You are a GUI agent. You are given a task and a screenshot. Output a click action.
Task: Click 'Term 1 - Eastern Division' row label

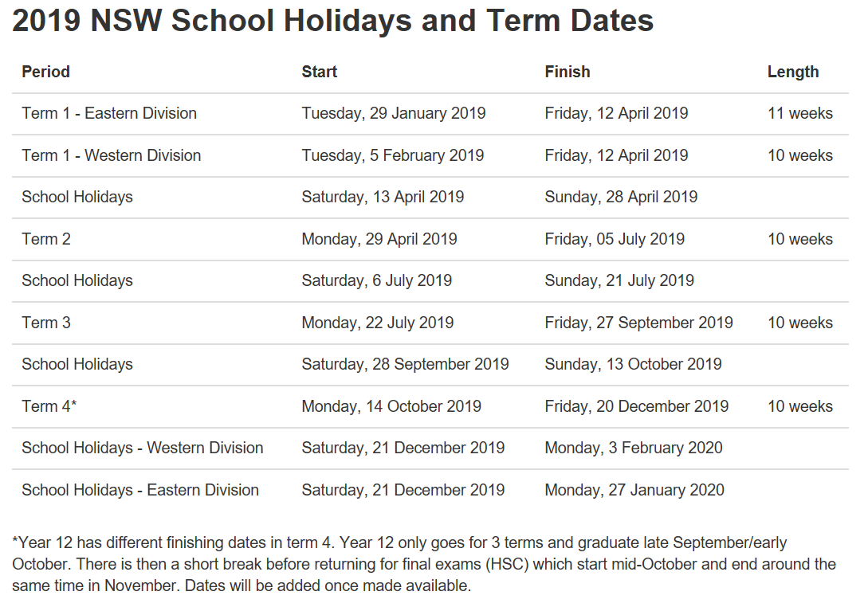click(109, 113)
